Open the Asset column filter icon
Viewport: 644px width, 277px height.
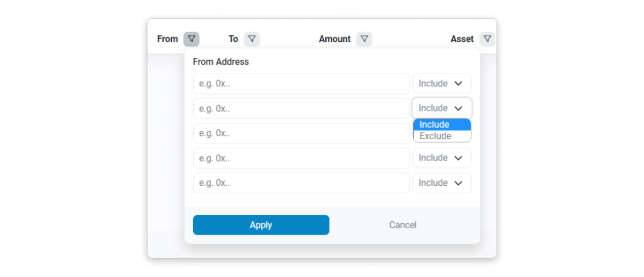pyautogui.click(x=487, y=39)
